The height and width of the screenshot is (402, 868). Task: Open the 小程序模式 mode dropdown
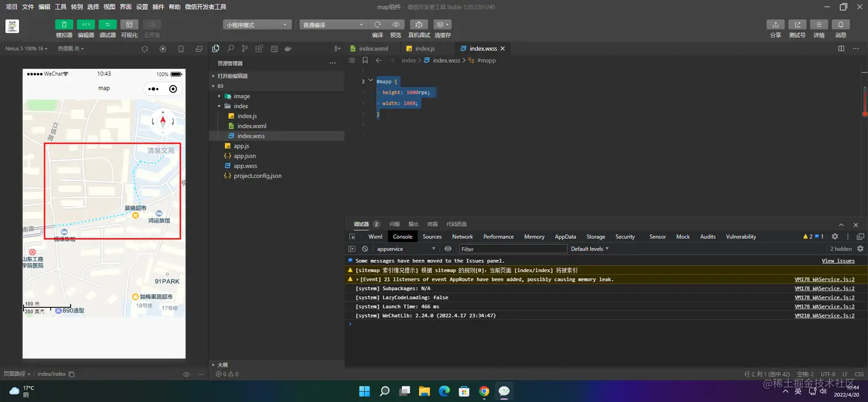point(257,25)
